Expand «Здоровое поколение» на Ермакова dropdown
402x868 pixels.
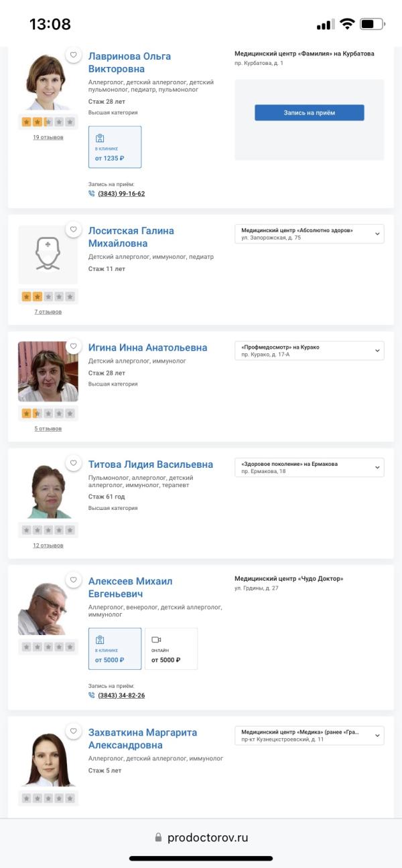(x=377, y=467)
